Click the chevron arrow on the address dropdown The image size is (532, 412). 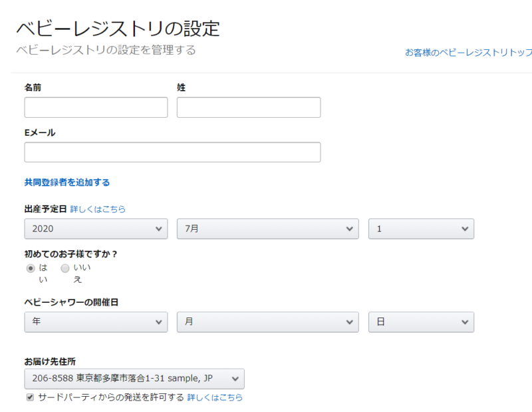pyautogui.click(x=235, y=379)
